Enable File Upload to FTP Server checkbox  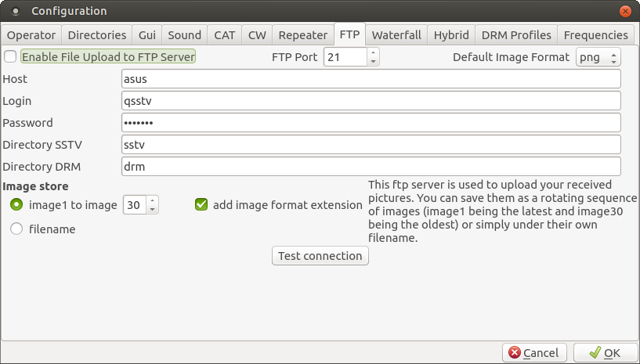tap(10, 56)
